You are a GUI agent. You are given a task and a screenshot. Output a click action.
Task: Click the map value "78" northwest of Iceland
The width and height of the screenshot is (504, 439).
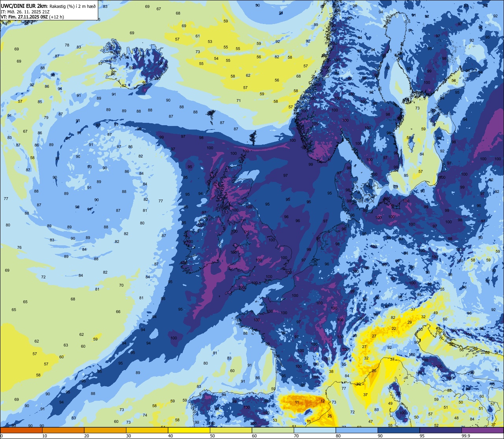[67, 45]
